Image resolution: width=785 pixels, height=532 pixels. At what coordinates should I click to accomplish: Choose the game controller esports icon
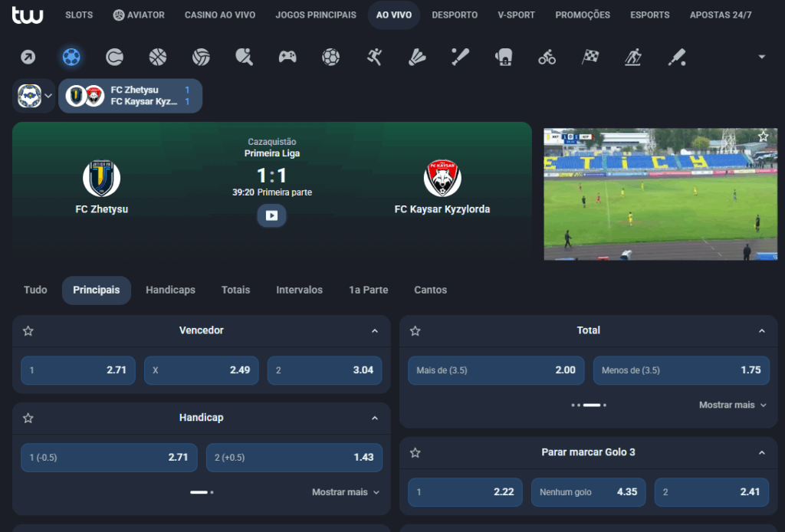[287, 57]
